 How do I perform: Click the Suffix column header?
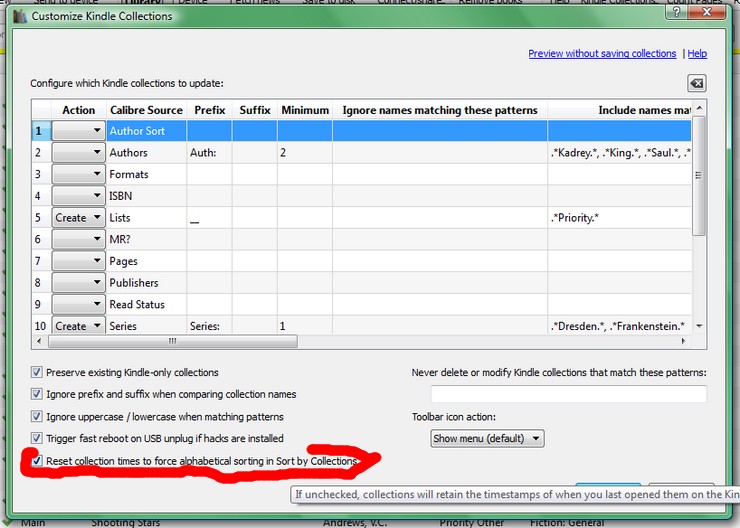coord(254,110)
